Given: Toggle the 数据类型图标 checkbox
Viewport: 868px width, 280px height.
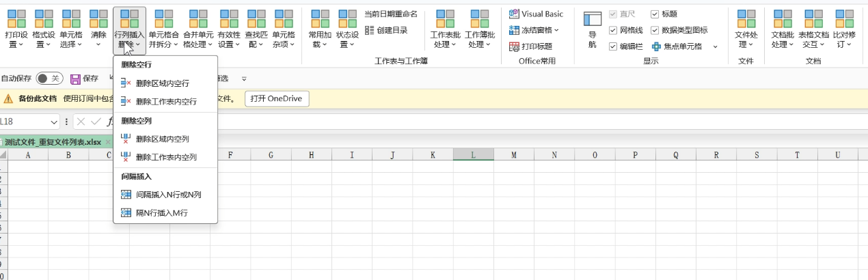Looking at the screenshot, I should [655, 30].
